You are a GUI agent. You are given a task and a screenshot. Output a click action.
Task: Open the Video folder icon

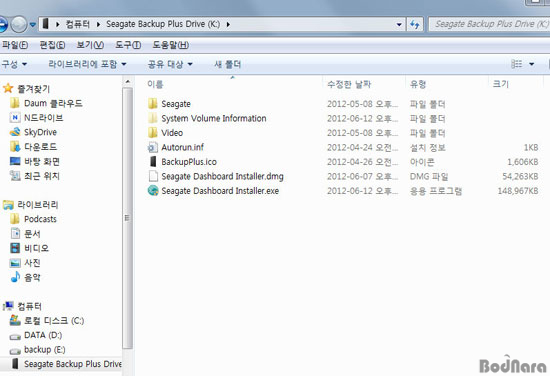click(153, 133)
